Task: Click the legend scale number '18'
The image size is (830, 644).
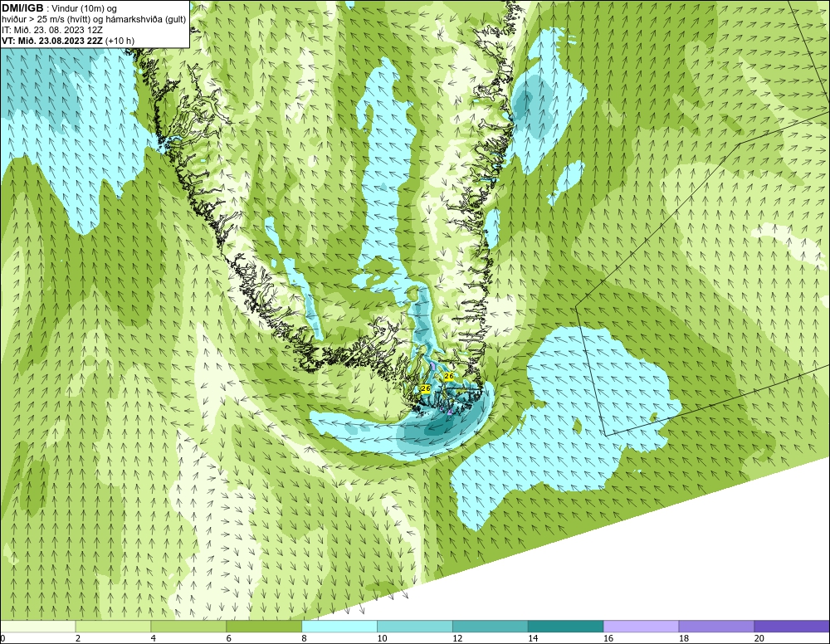Action: tap(684, 639)
